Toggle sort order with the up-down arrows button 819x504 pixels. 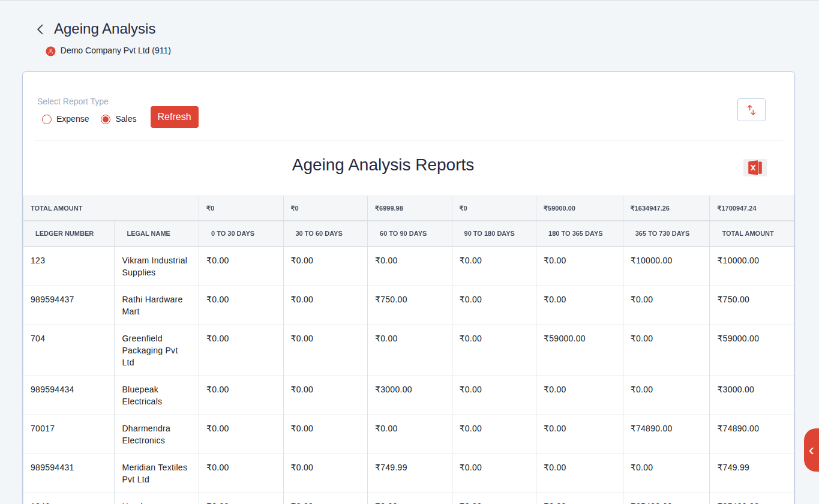point(751,110)
